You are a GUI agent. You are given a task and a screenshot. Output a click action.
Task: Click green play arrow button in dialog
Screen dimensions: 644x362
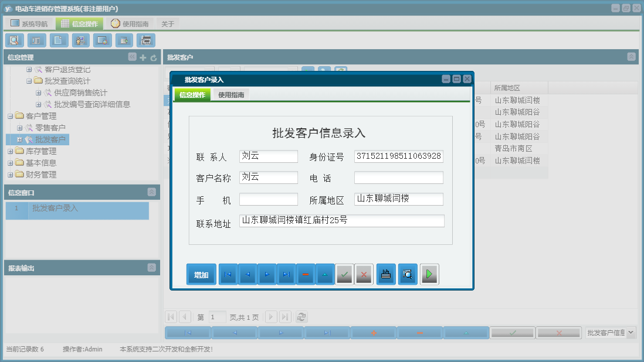coord(429,274)
